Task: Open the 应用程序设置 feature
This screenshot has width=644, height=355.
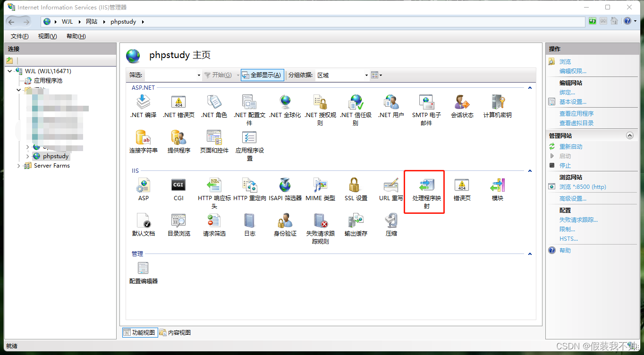Action: [x=249, y=146]
